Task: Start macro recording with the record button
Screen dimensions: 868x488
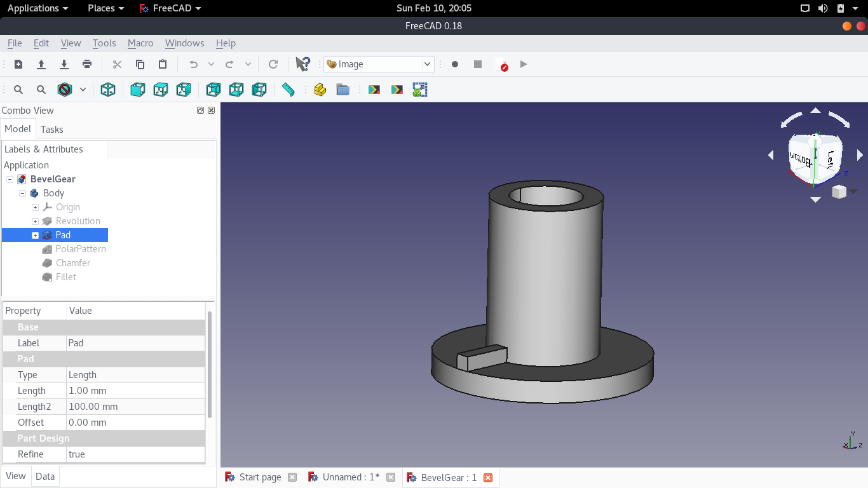Action: (455, 64)
